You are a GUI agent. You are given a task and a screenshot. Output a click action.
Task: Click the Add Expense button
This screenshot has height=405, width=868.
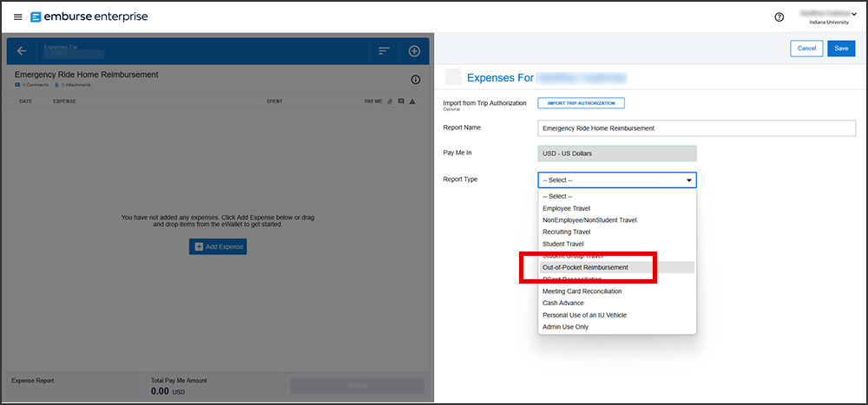[218, 247]
